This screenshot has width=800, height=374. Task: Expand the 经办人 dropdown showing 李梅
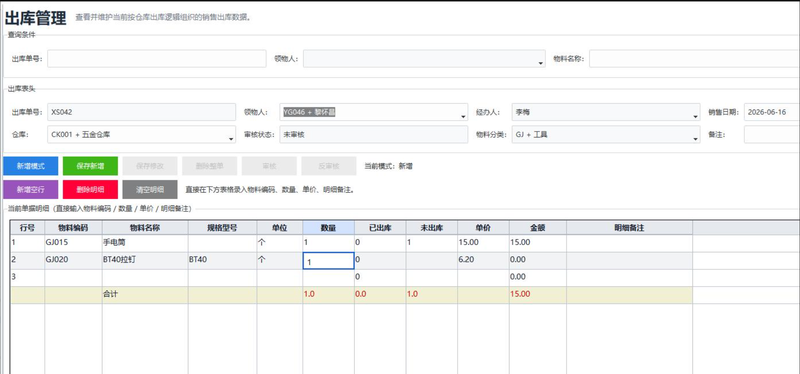tap(606, 112)
